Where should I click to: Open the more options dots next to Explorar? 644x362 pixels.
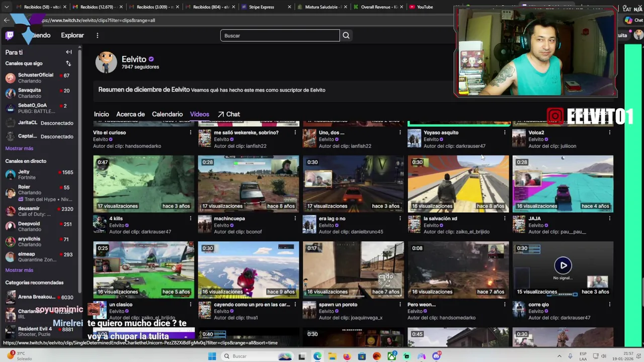point(98,36)
